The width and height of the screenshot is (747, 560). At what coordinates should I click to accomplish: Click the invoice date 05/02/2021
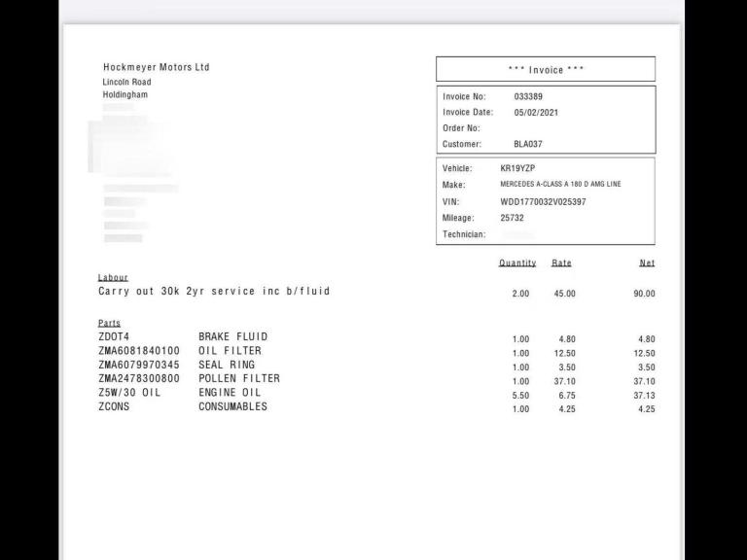tap(536, 112)
